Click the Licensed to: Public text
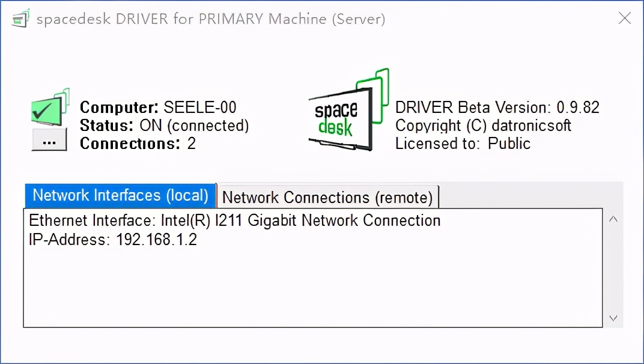Viewport: 644px width, 364px height. [x=463, y=144]
